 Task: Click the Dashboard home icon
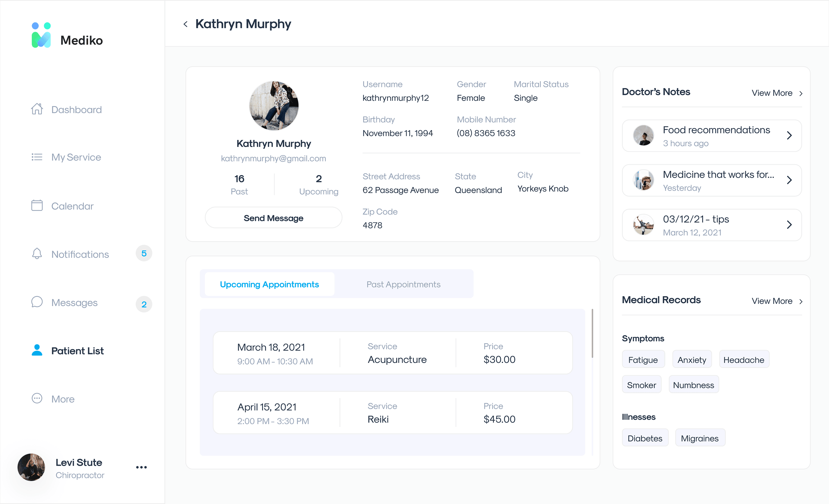pyautogui.click(x=37, y=109)
